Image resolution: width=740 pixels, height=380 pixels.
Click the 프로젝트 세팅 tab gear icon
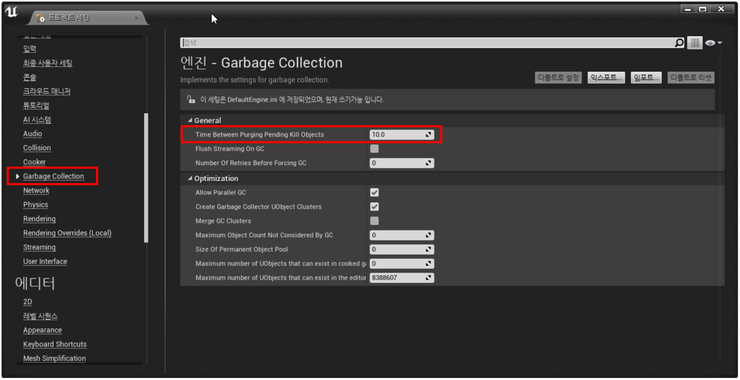click(41, 18)
